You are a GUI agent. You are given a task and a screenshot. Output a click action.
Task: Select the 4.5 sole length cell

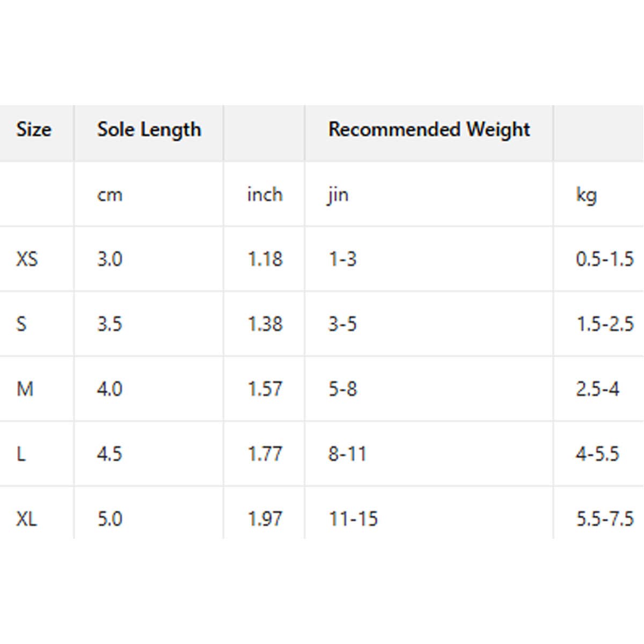coord(109,454)
